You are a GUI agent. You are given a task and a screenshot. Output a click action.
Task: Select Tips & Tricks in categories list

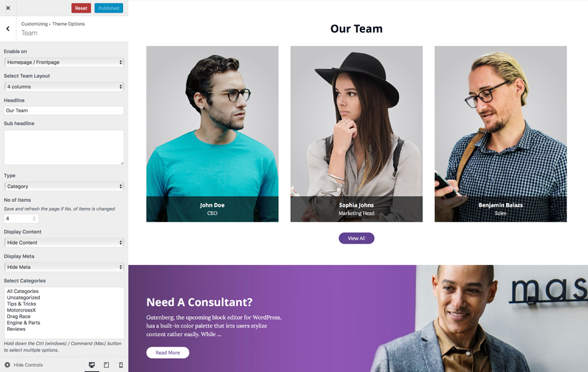(21, 304)
